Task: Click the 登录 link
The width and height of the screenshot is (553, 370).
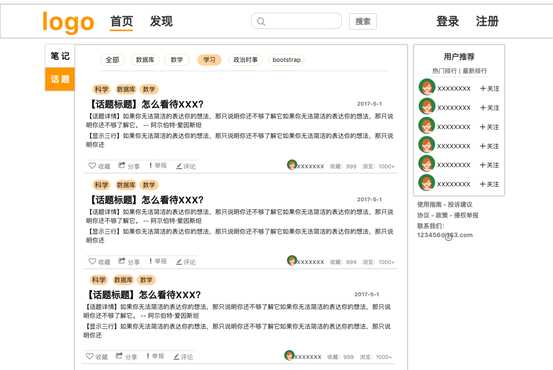Action: pos(448,22)
